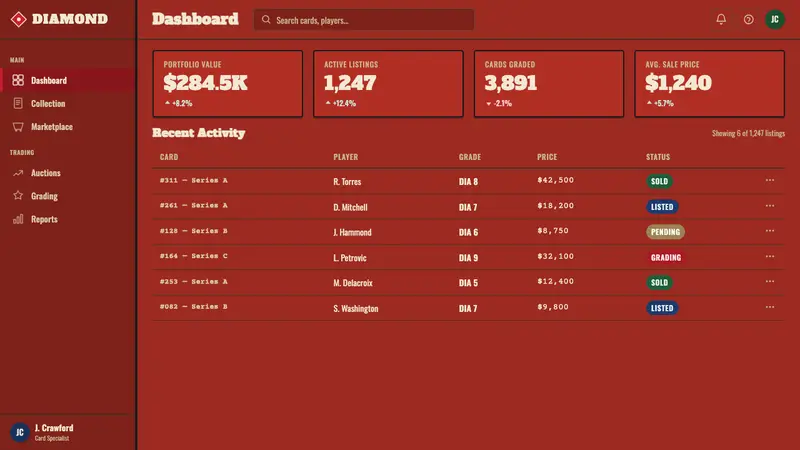This screenshot has height=450, width=800.
Task: Open more options for R. Torres row
Action: pos(769,180)
